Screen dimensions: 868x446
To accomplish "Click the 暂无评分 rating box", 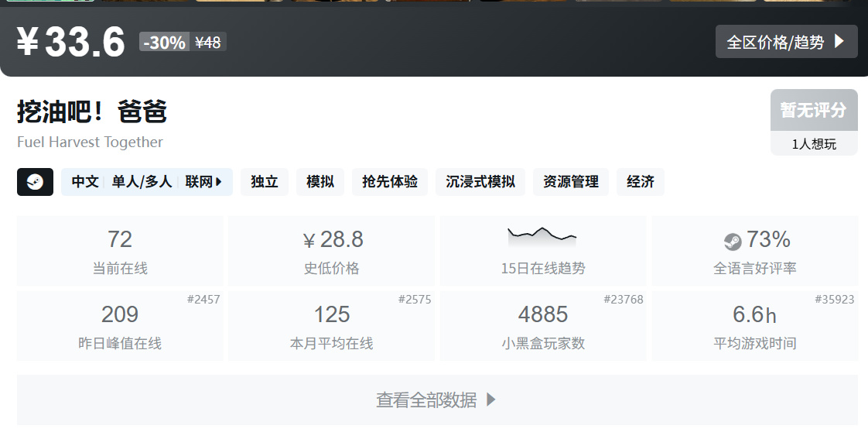I will 814,110.
